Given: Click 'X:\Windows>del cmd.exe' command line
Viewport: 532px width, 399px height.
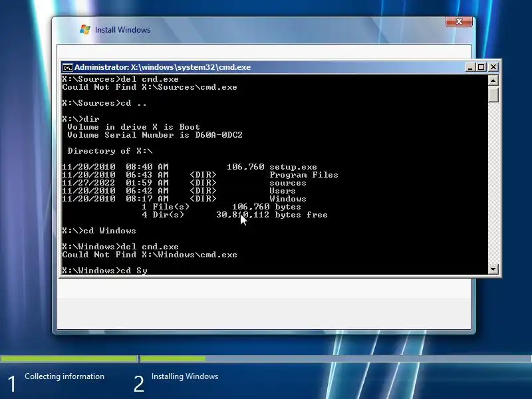Looking at the screenshot, I should click(x=120, y=247).
